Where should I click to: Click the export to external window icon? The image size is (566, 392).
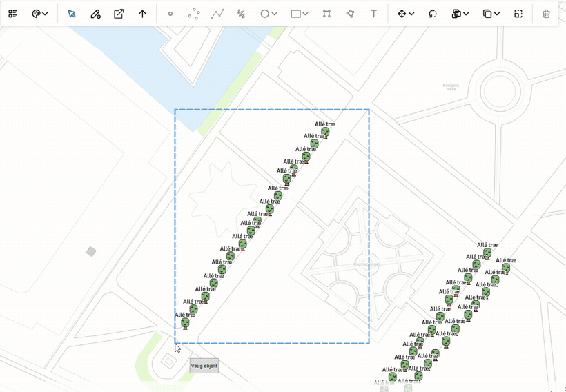[119, 14]
